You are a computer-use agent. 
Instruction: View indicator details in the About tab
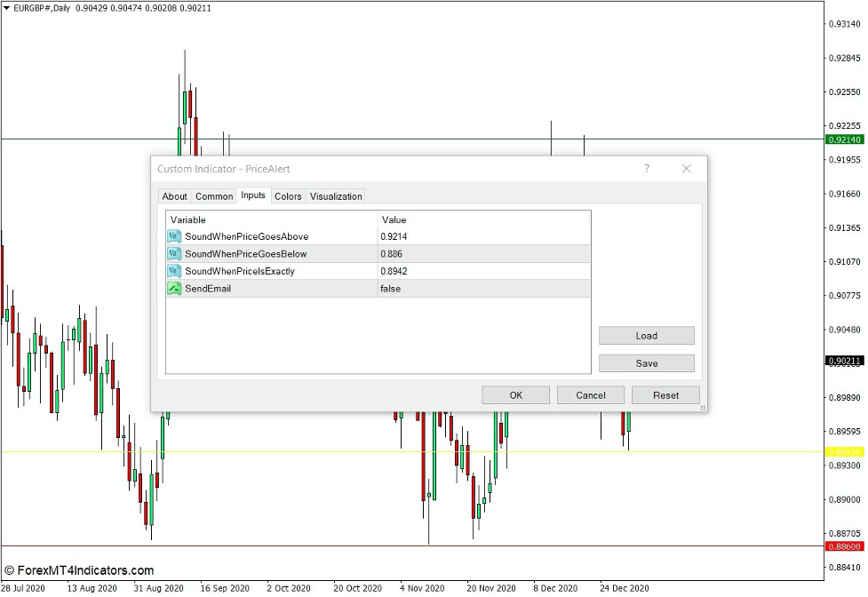(x=174, y=196)
